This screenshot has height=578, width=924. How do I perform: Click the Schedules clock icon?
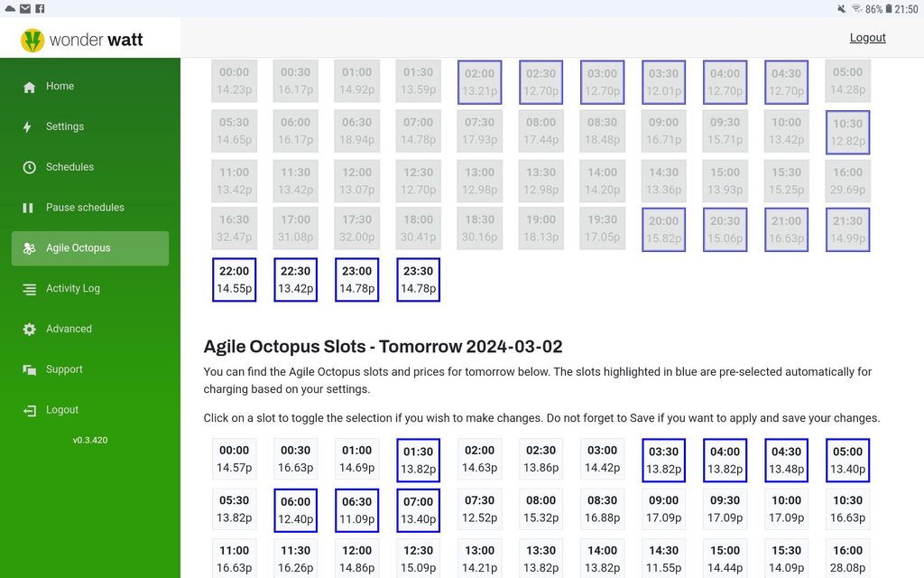pyautogui.click(x=29, y=167)
